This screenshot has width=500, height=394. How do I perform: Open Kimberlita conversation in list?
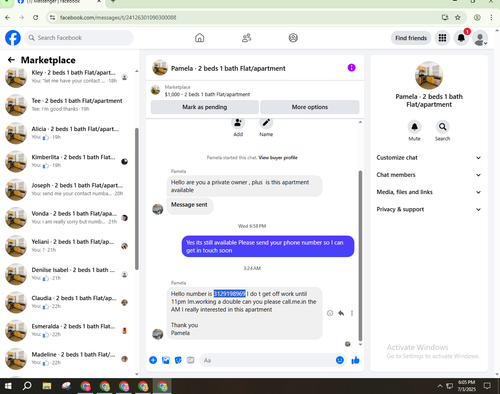click(x=67, y=161)
